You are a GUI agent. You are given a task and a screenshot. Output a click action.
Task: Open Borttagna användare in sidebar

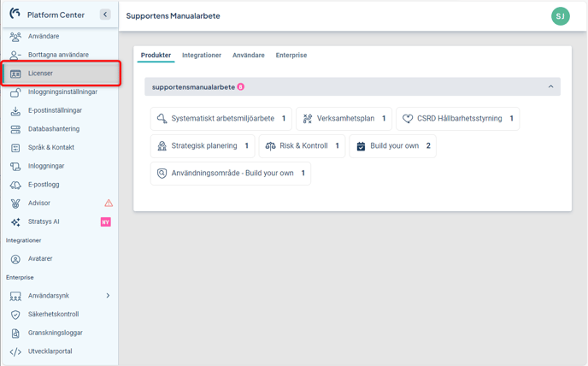[x=58, y=55]
